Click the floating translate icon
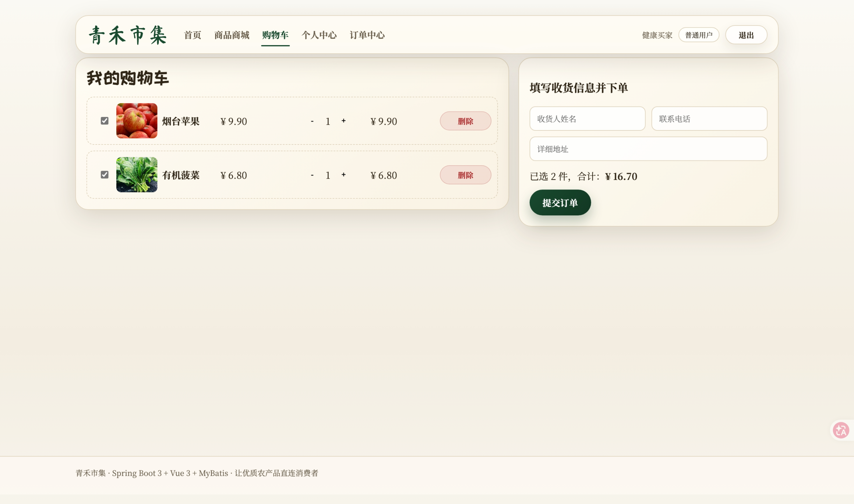This screenshot has width=854, height=504. pyautogui.click(x=841, y=430)
